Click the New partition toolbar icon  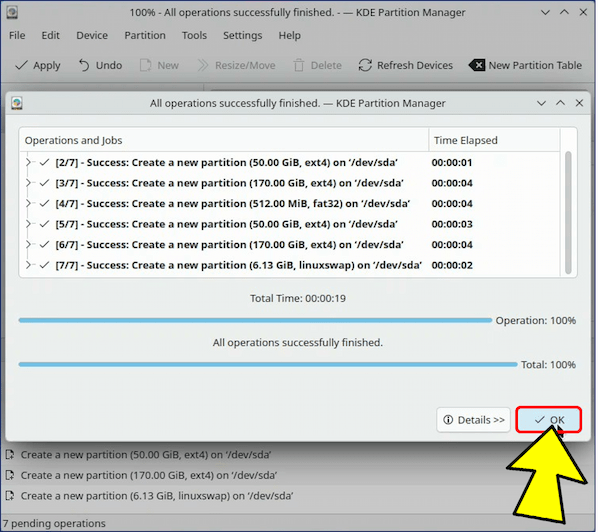[145, 65]
